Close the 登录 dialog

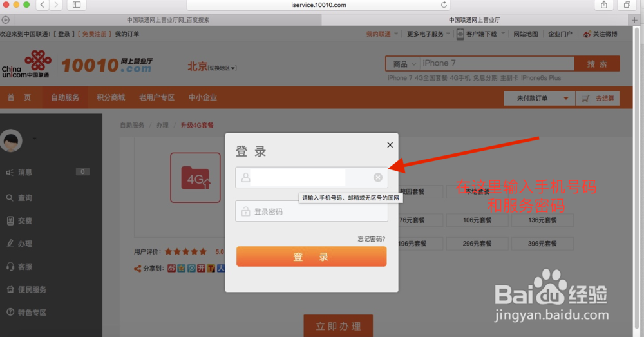point(390,145)
